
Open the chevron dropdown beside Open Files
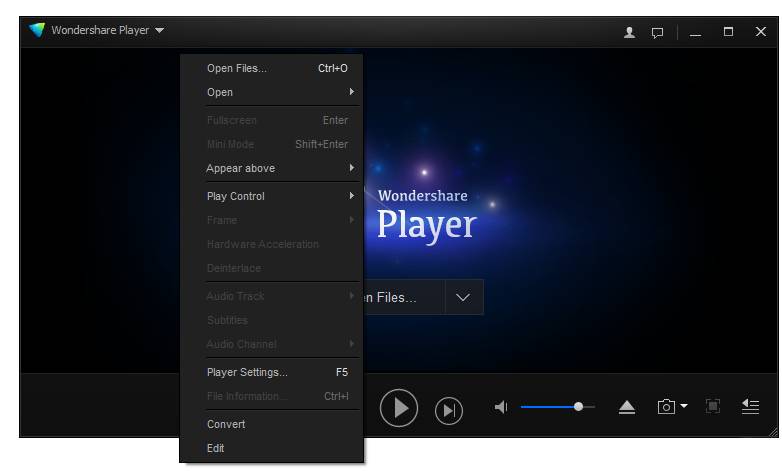tap(464, 297)
